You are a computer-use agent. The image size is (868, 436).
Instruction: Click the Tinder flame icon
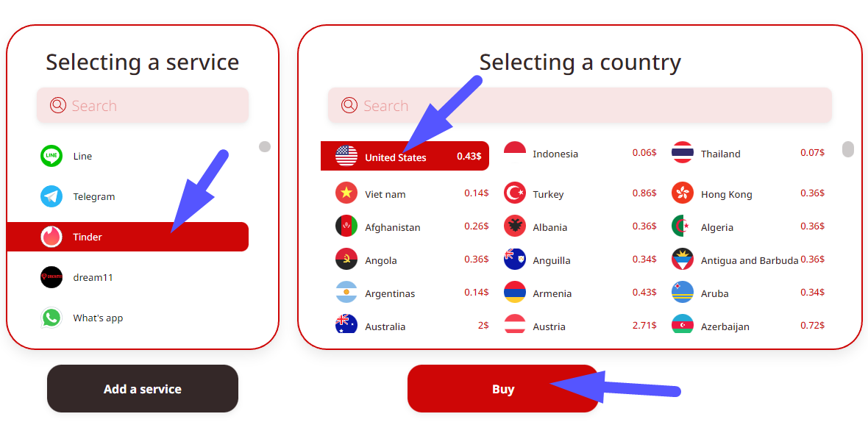click(x=51, y=237)
